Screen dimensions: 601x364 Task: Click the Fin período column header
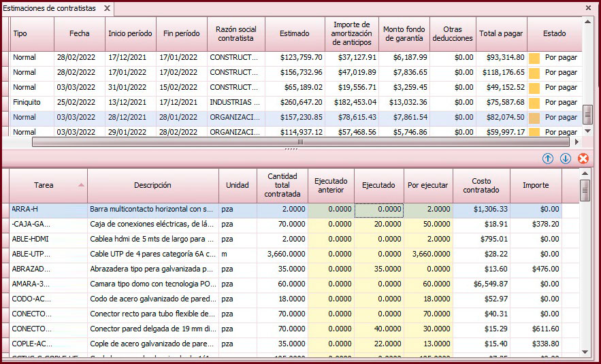point(182,34)
